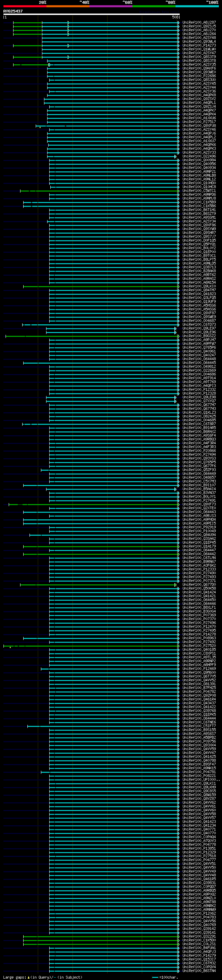Click the =100char. scale legend

(x=165, y=977)
